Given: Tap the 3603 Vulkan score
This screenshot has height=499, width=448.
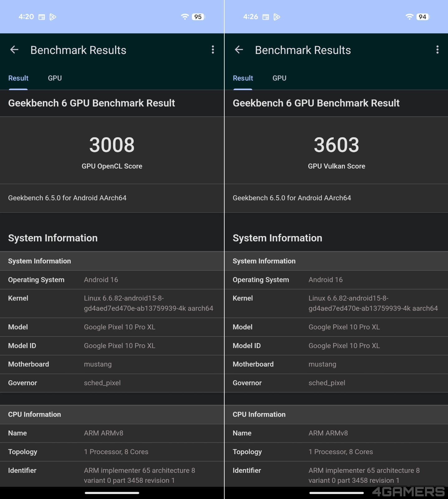Looking at the screenshot, I should pyautogui.click(x=336, y=145).
